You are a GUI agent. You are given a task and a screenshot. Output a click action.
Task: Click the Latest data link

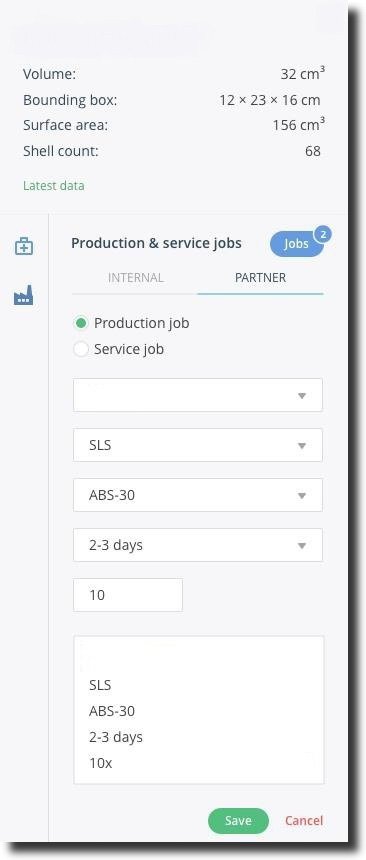(x=54, y=185)
